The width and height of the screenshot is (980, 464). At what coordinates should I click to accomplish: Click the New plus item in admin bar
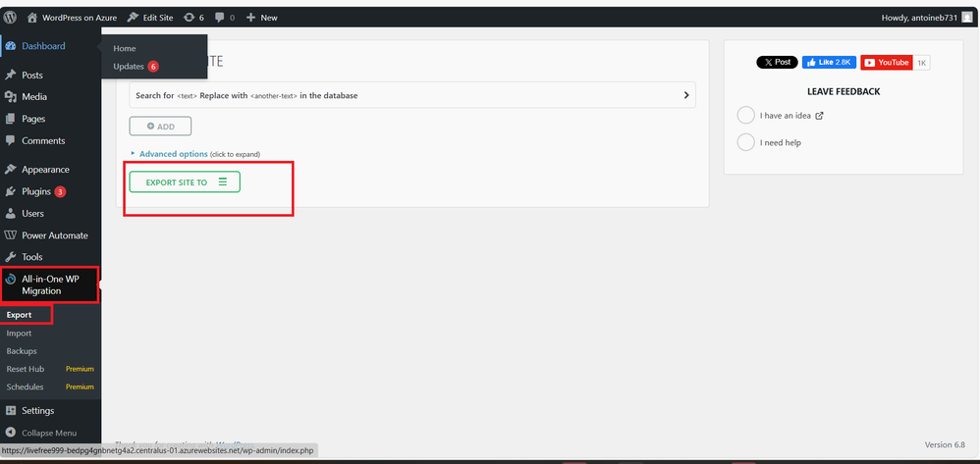coord(262,18)
